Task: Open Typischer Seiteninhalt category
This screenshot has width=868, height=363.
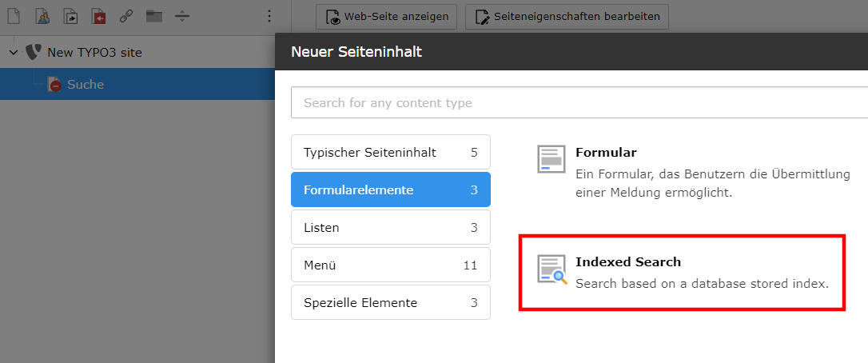Action: pos(391,152)
